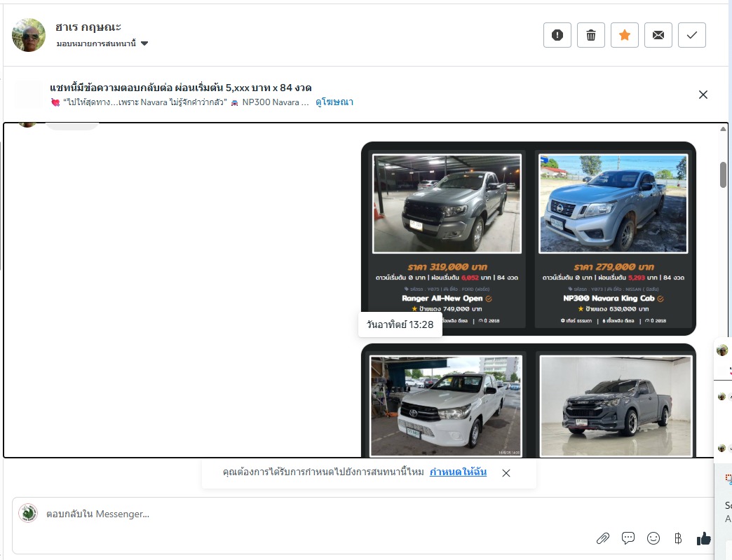Open the white Toyota Hilux pickup photo
This screenshot has height=560, width=732.
pos(446,406)
